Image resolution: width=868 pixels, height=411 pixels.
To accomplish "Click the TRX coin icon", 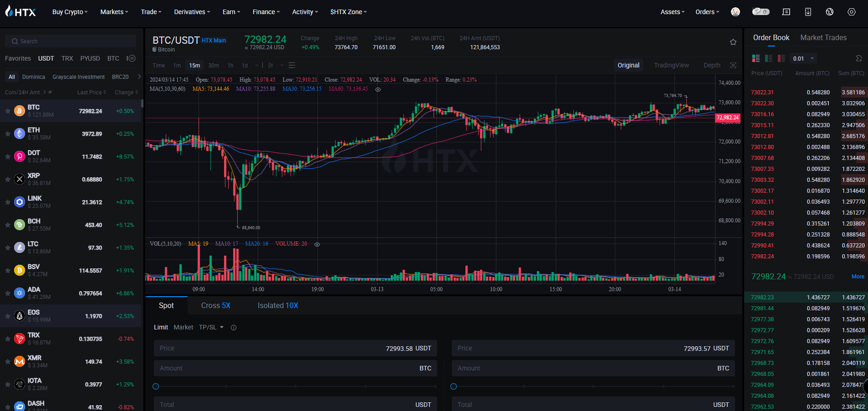I will [20, 339].
